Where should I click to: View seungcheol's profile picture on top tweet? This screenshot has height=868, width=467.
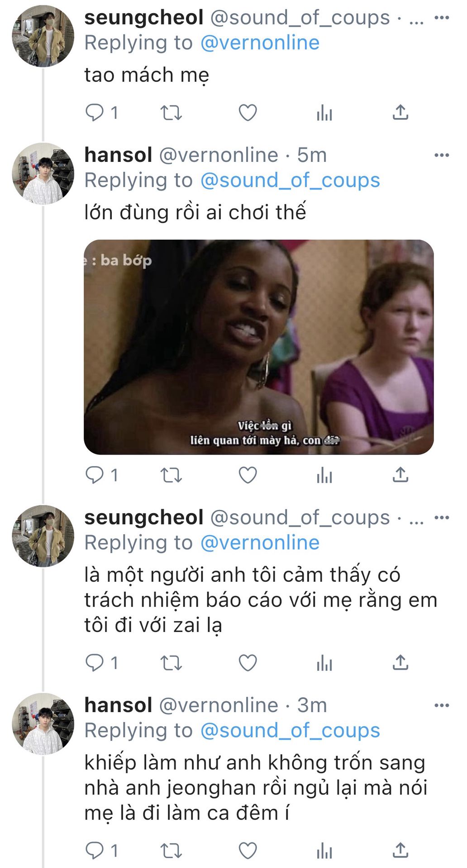(x=43, y=36)
